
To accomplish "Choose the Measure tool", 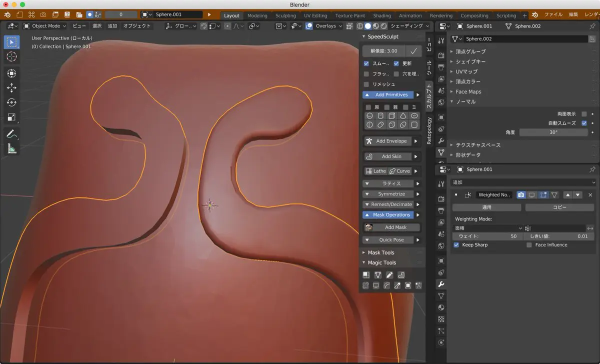I will (x=11, y=148).
